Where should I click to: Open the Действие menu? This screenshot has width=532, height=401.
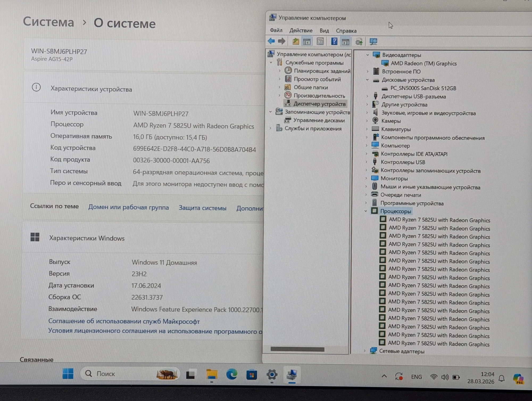[x=301, y=31]
